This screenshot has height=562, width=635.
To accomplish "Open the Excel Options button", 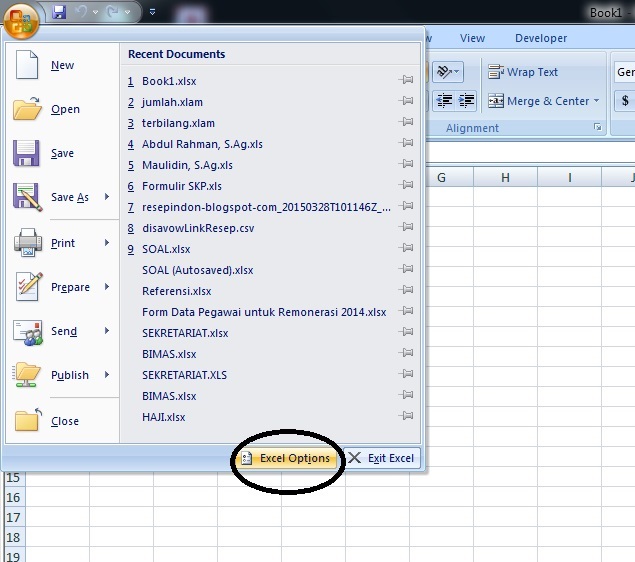I will (x=287, y=458).
